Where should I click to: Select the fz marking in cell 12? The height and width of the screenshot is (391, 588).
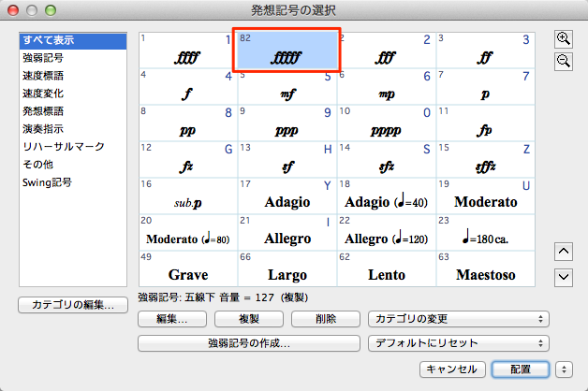188,160
